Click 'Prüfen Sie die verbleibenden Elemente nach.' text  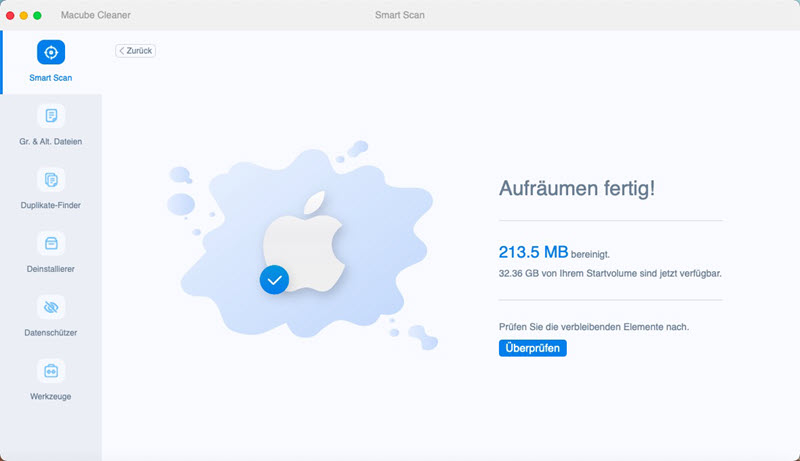[x=594, y=327]
